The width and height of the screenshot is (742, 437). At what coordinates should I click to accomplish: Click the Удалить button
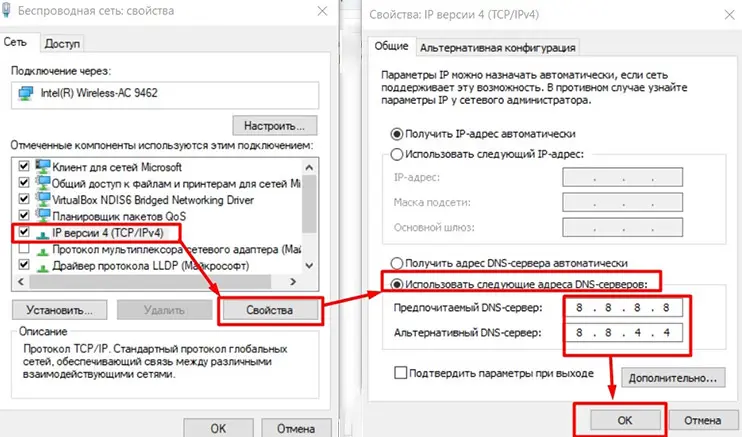pos(164,310)
